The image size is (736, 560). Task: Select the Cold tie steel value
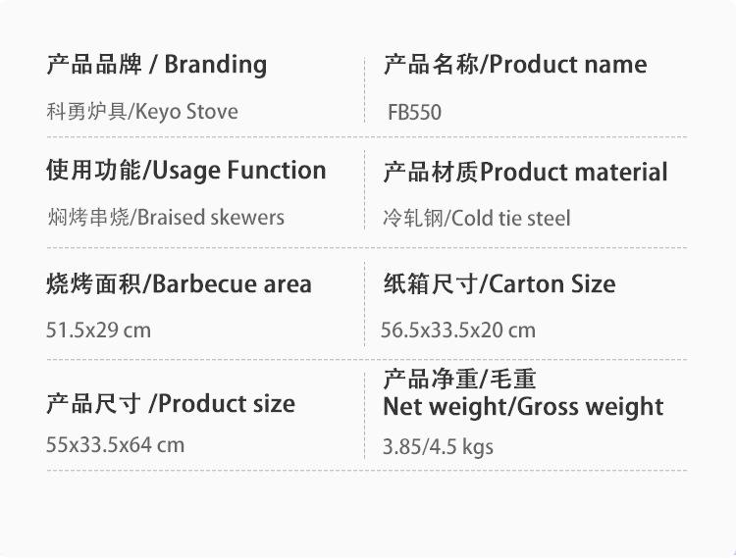tap(476, 218)
